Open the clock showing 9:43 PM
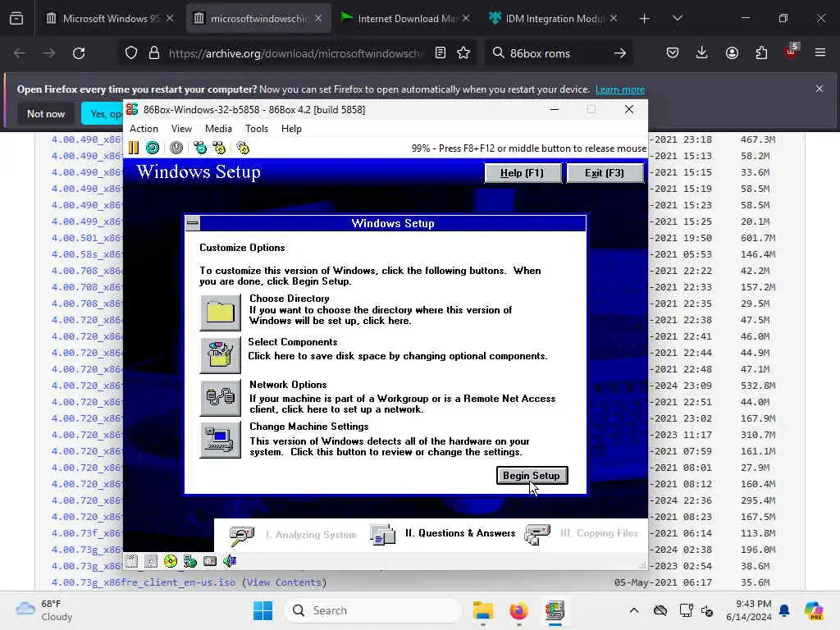Viewport: 840px width, 630px height. click(748, 610)
